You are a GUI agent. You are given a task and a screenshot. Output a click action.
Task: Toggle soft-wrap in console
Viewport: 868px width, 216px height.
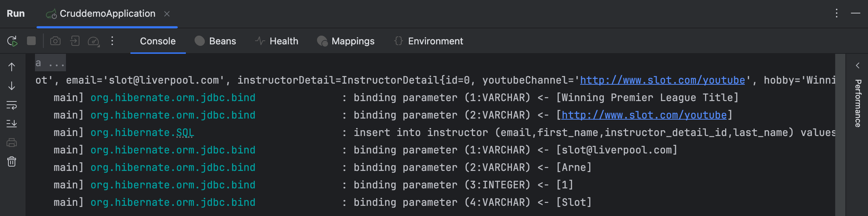pyautogui.click(x=12, y=105)
